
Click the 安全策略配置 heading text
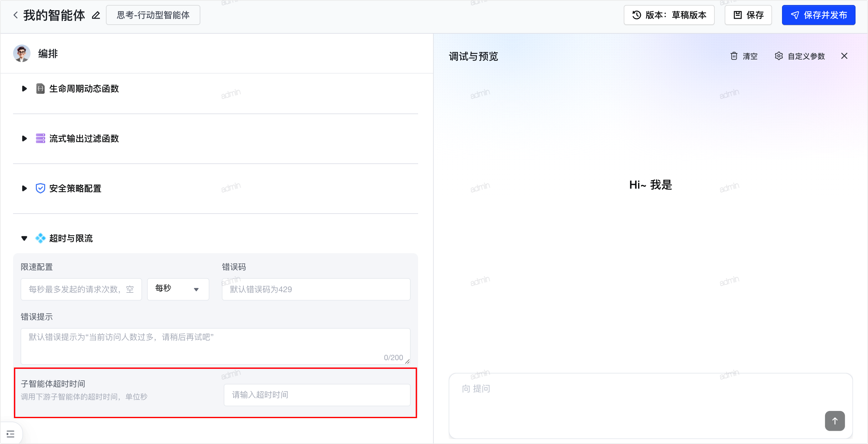75,188
